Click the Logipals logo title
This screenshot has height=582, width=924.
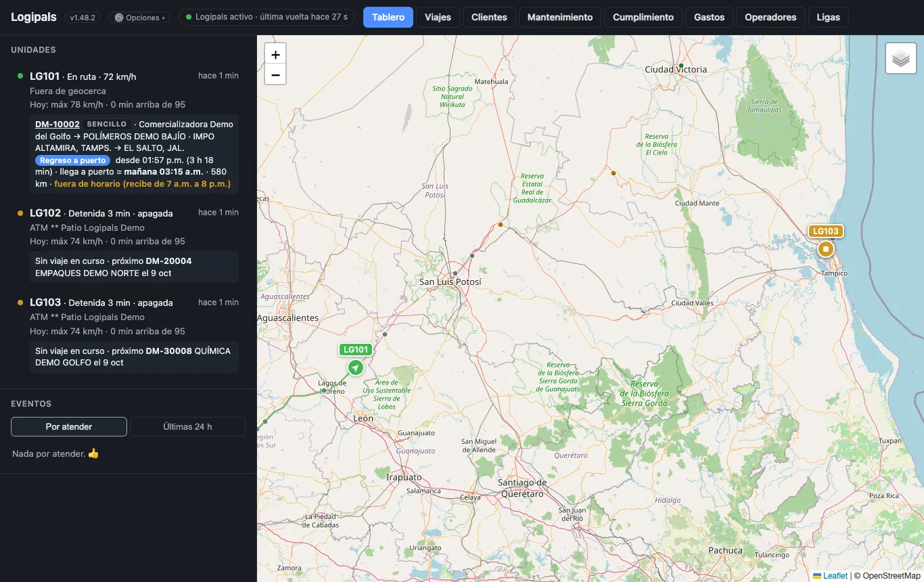tap(34, 17)
